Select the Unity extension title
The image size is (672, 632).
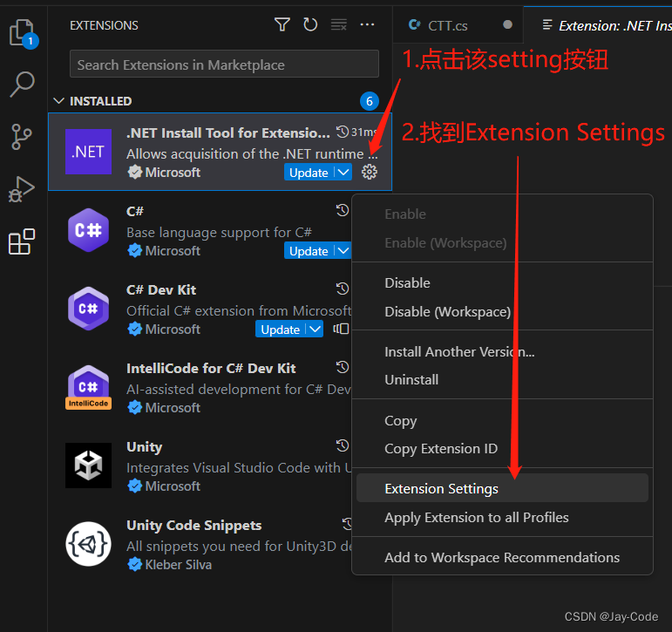click(145, 447)
